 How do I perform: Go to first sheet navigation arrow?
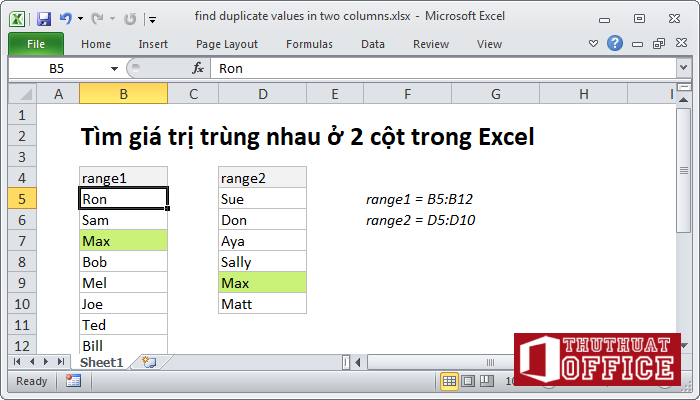tap(17, 361)
